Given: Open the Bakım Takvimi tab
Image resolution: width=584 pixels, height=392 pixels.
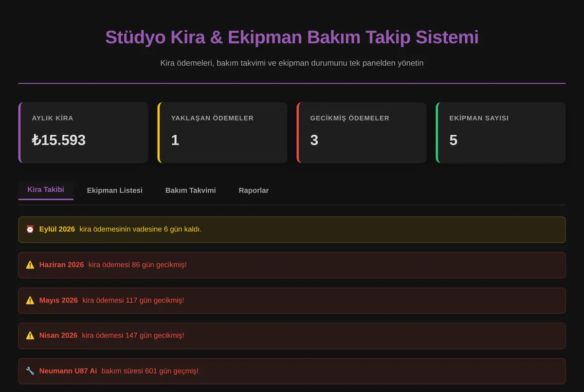Looking at the screenshot, I should [x=191, y=190].
